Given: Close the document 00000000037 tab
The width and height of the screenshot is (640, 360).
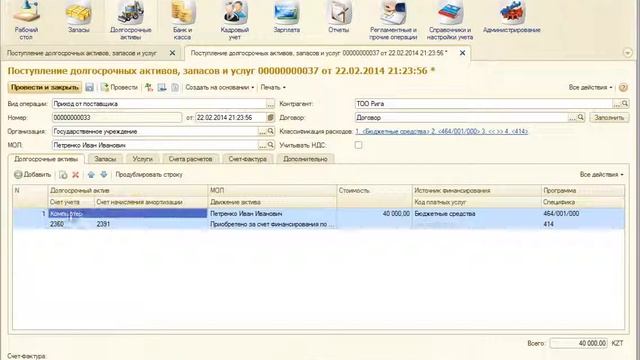Looking at the screenshot, I should [462, 53].
